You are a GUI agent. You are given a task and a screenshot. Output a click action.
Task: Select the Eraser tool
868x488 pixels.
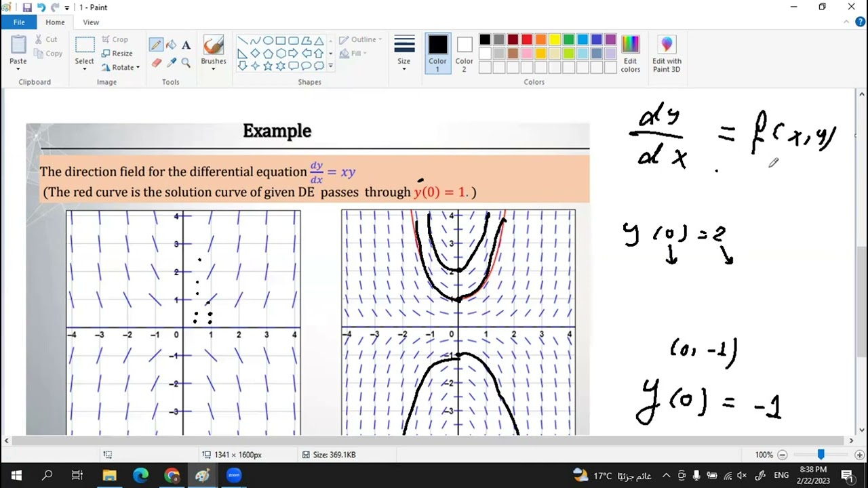(x=156, y=62)
